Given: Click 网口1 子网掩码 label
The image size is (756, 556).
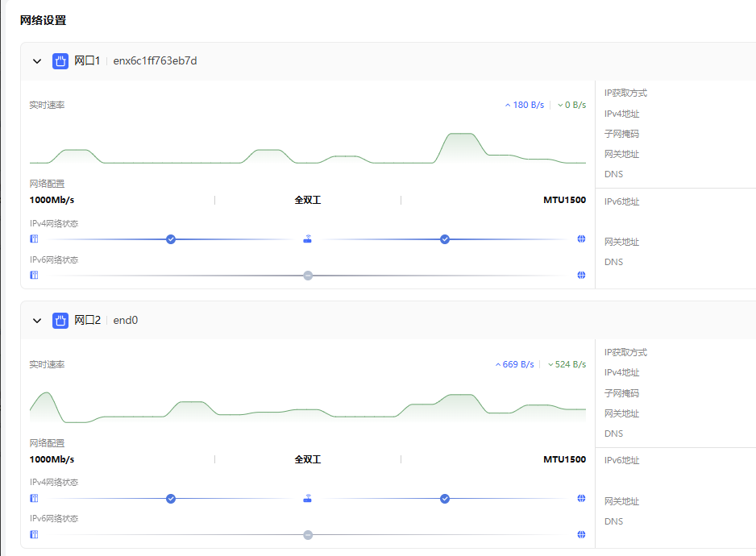Looking at the screenshot, I should point(622,134).
